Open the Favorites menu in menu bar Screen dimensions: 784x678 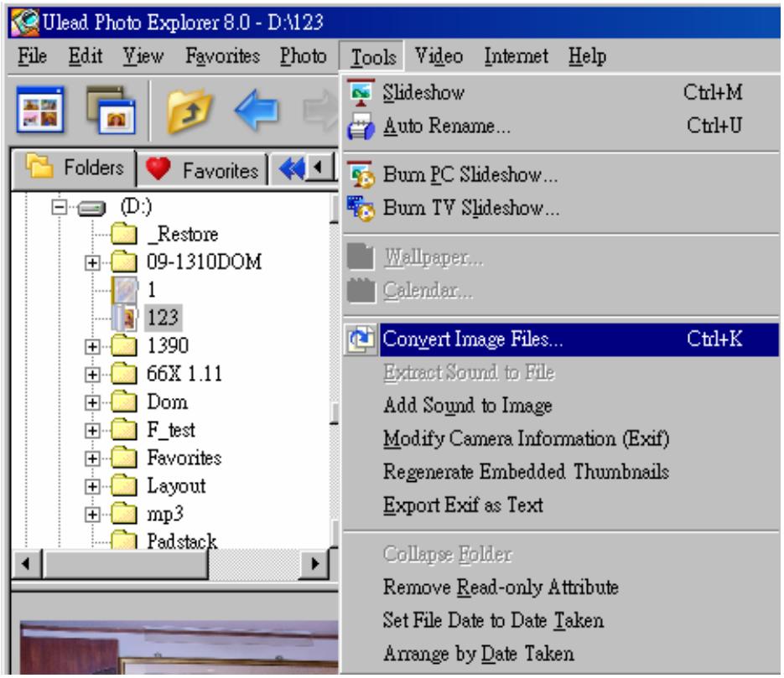click(222, 56)
